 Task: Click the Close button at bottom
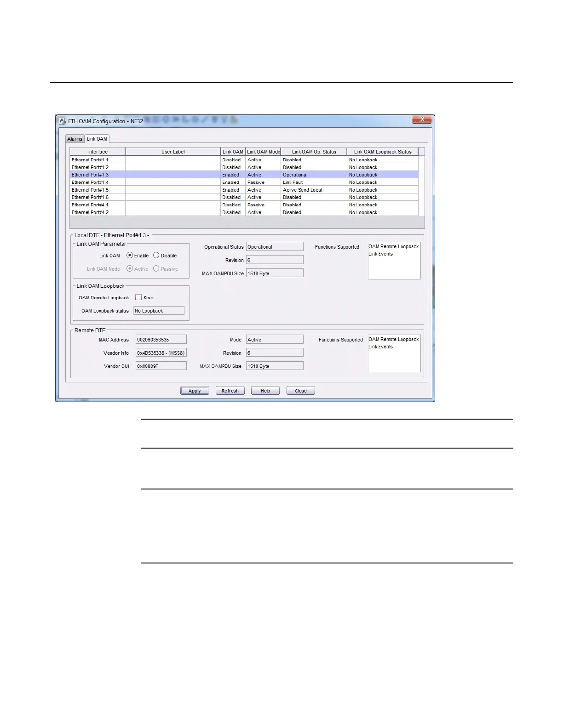(x=301, y=391)
